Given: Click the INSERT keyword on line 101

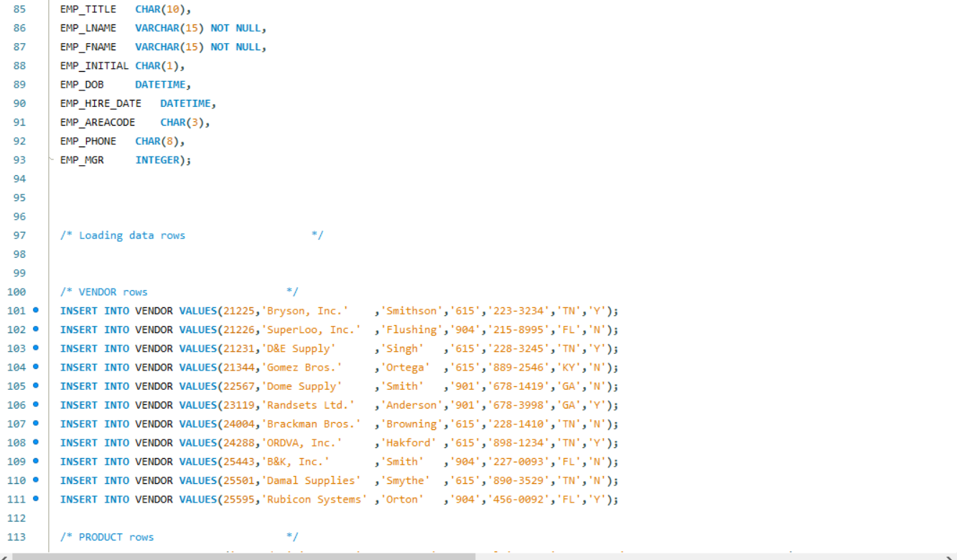Looking at the screenshot, I should tap(78, 310).
